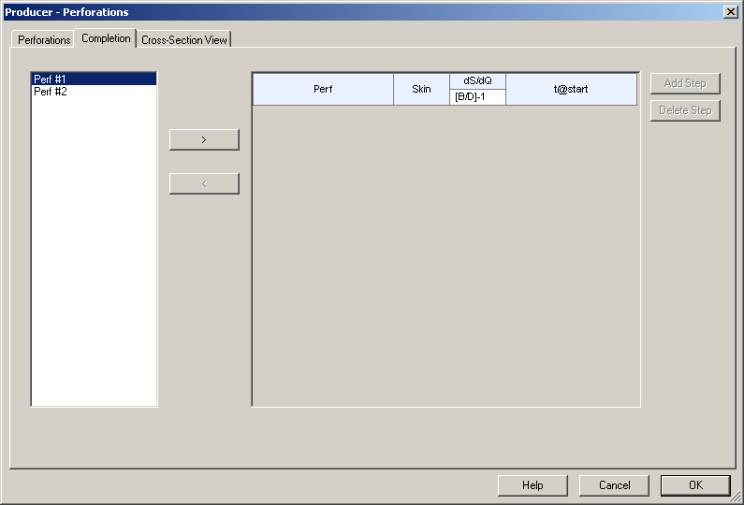Click the t@start column header
Viewport: 744px width, 505px height.
tap(571, 89)
